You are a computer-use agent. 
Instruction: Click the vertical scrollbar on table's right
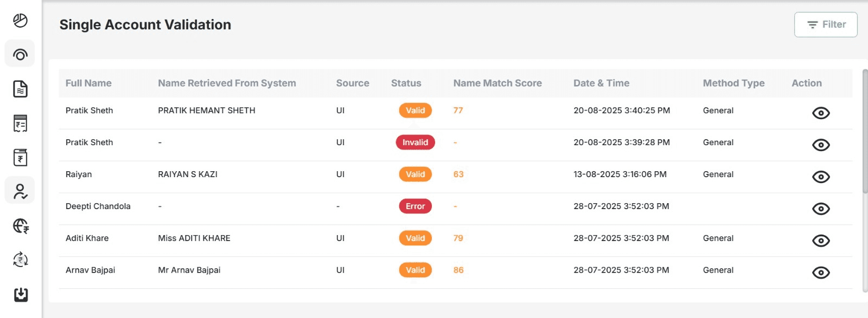click(x=865, y=130)
